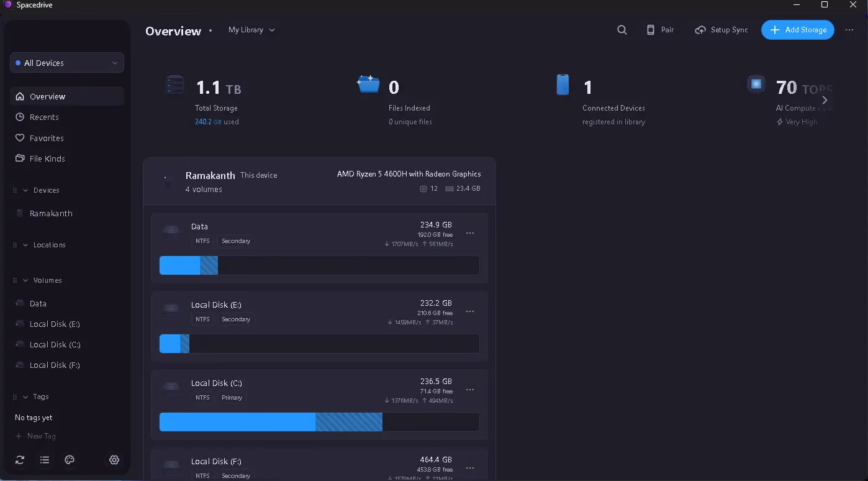Go to Recents in sidebar

tap(44, 117)
